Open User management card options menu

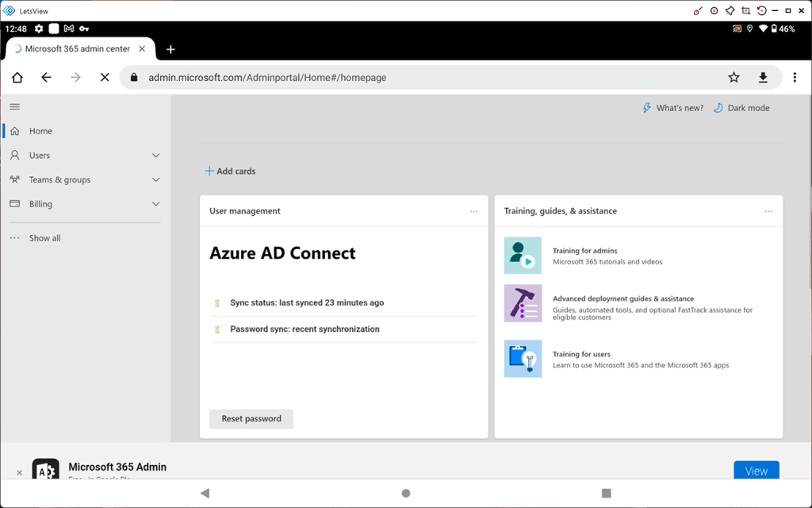tap(473, 212)
